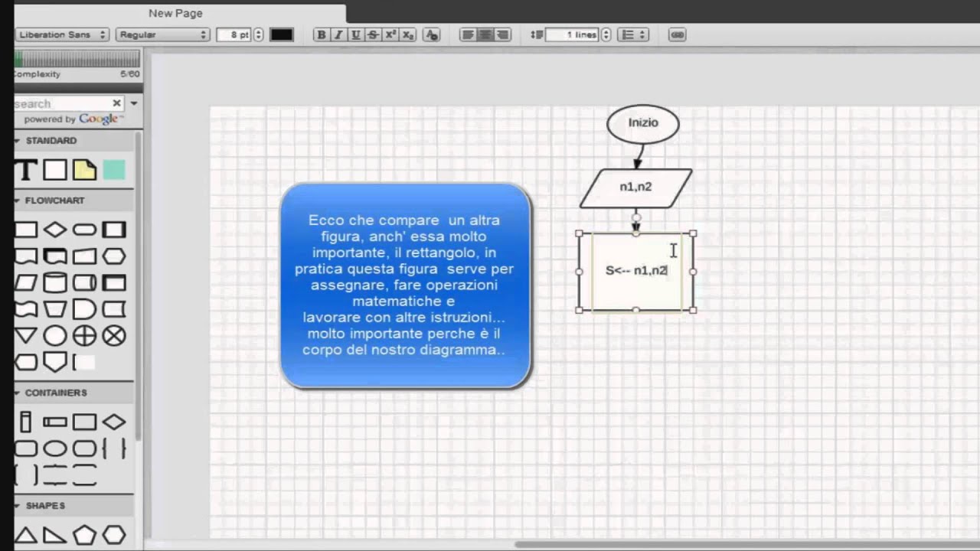Viewport: 980px width, 551px height.
Task: Pick the flowchart parallelogram data shape
Action: tap(25, 282)
